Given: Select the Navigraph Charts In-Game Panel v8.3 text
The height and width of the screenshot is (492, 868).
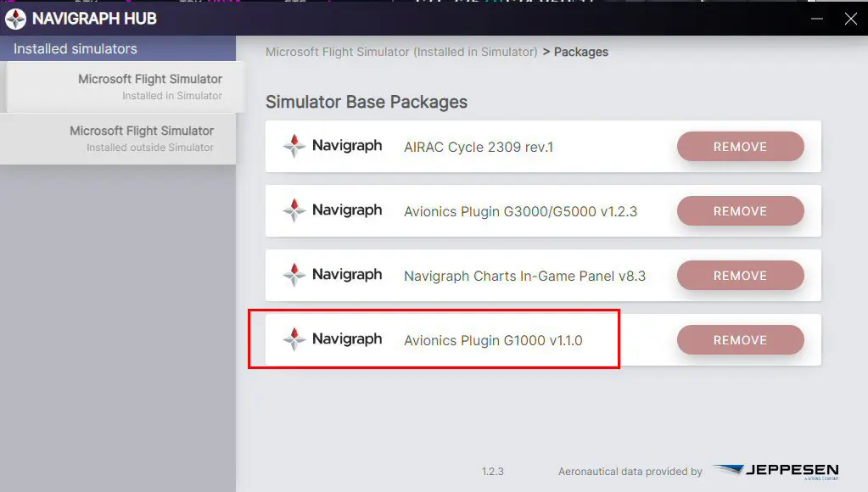Looking at the screenshot, I should click(x=524, y=277).
